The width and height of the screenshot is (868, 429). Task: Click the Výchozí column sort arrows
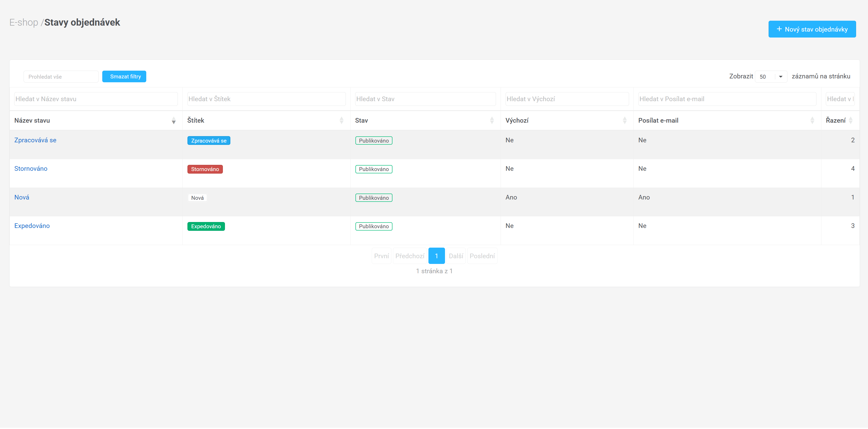(x=624, y=121)
